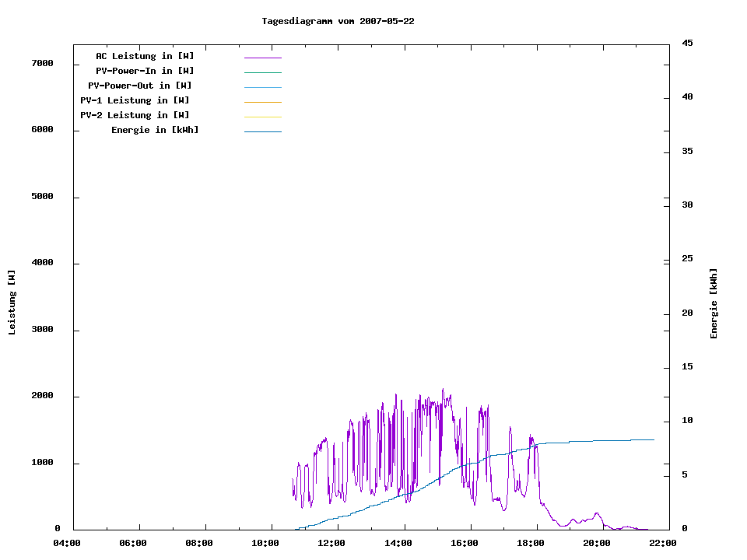747x560 pixels.
Task: Select the 25 tick on the Energie axis
Action: point(687,258)
